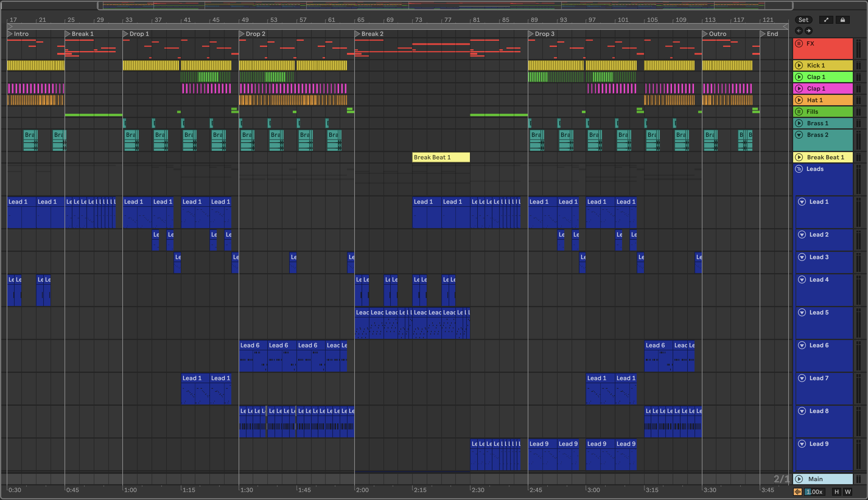Select the Kick 1 track title
The image size is (868, 500).
(816, 66)
